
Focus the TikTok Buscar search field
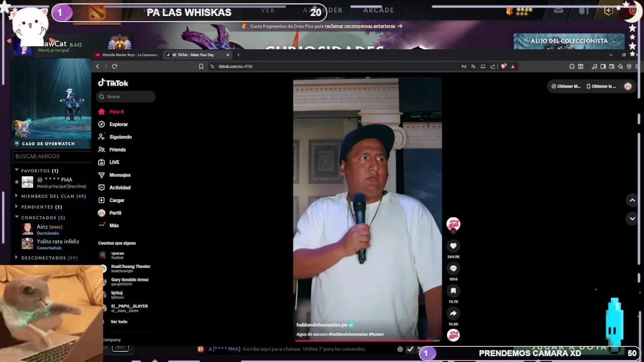coord(126,97)
